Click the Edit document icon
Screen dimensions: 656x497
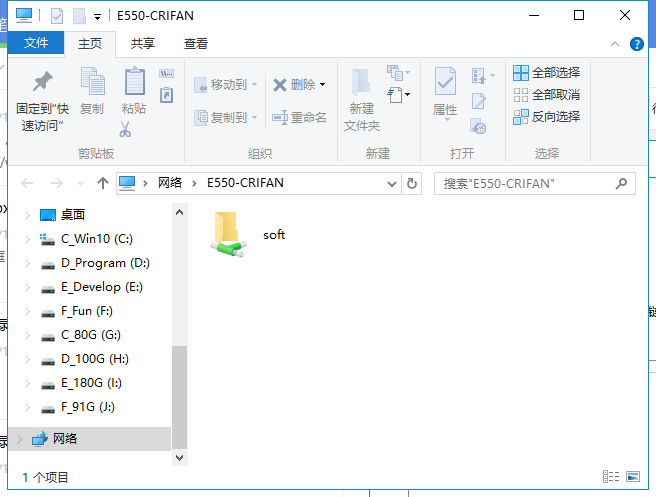479,101
